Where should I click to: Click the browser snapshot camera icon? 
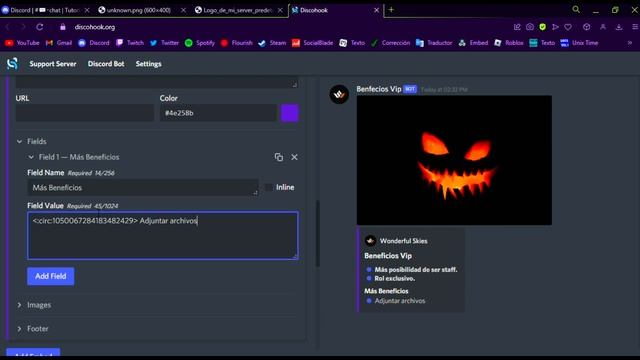tap(530, 27)
